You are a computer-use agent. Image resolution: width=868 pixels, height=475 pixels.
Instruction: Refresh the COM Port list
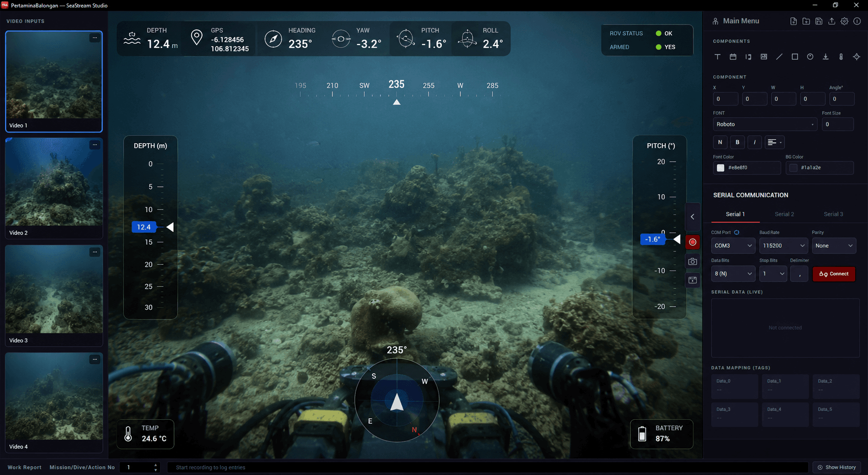(x=736, y=232)
